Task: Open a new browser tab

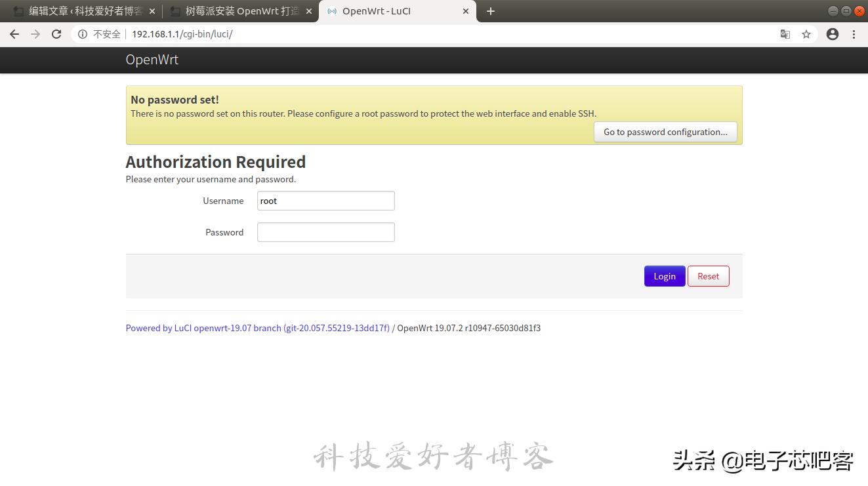Action: 490,10
